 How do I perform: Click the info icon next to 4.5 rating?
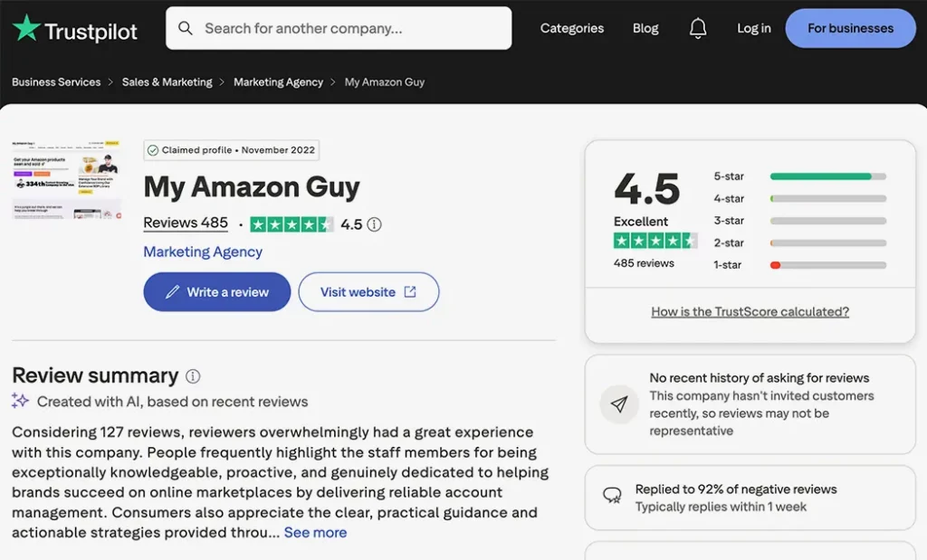click(x=374, y=224)
